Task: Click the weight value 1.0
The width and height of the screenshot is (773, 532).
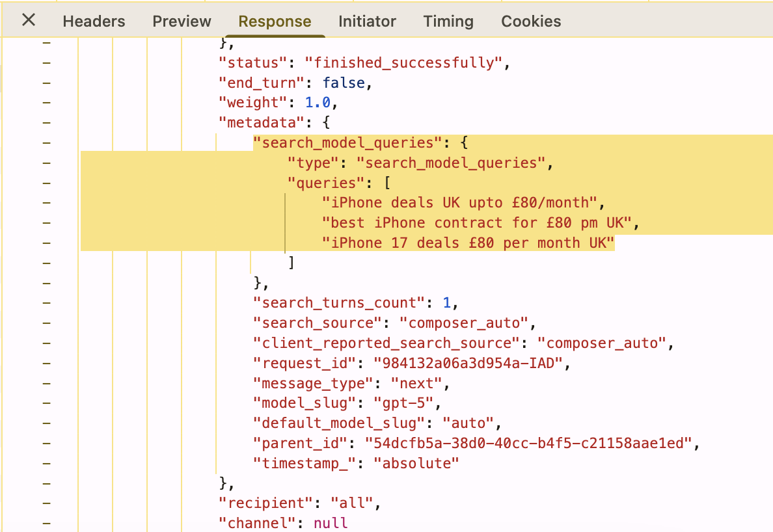Action: pyautogui.click(x=318, y=103)
